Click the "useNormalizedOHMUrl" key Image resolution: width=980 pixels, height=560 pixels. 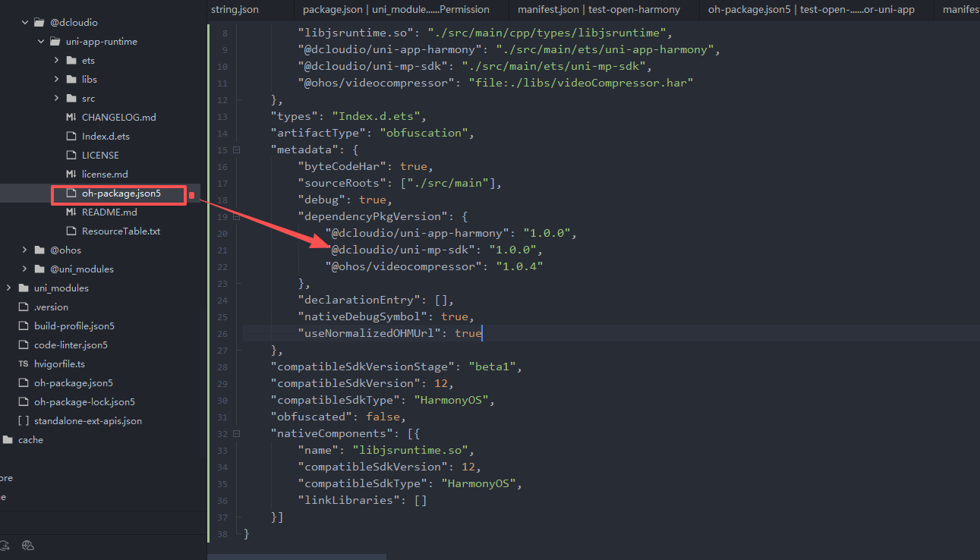point(369,333)
